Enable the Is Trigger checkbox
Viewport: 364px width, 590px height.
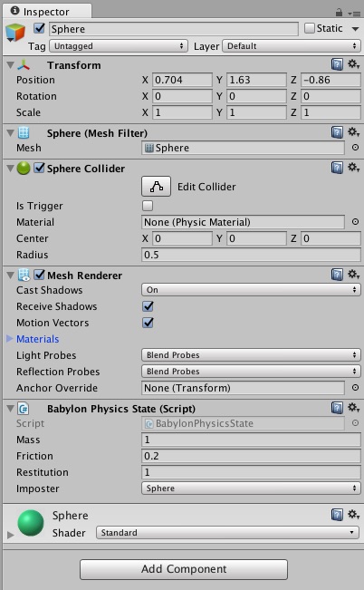pyautogui.click(x=148, y=206)
